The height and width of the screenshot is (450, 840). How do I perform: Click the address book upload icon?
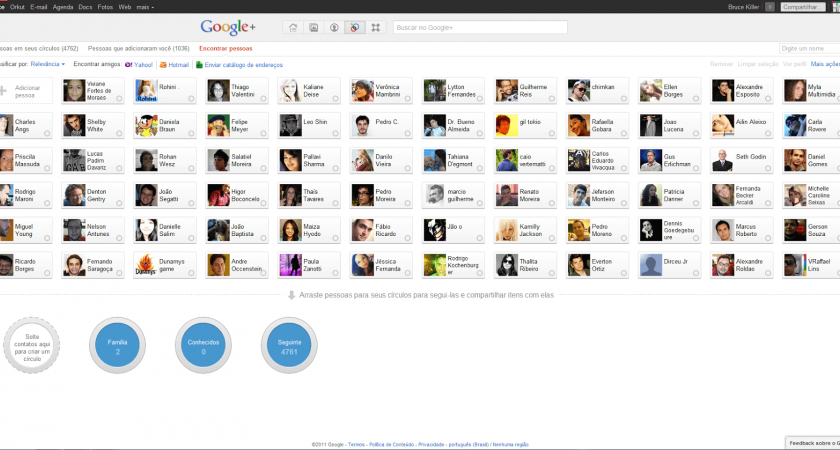(x=199, y=65)
